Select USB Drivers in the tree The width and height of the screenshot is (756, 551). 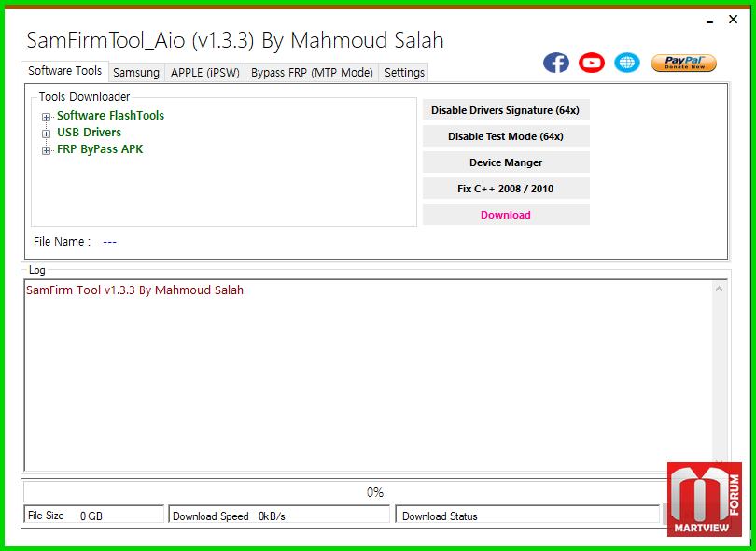(x=90, y=133)
